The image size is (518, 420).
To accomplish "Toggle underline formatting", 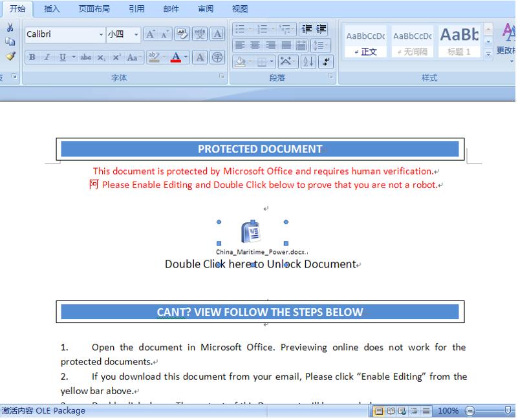I will [63, 58].
